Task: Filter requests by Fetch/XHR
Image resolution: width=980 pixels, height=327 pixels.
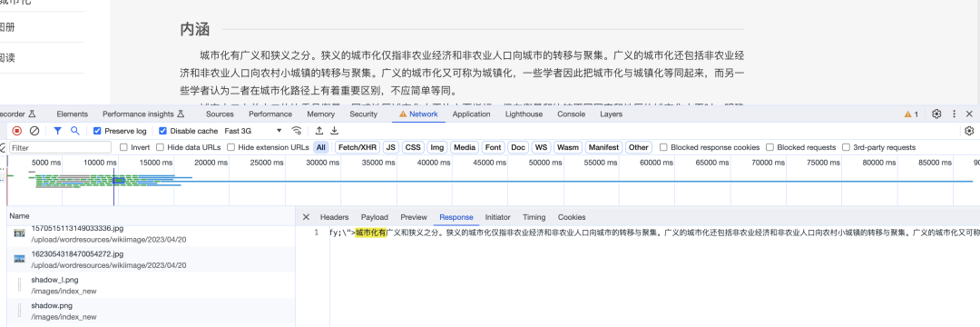Action: coord(357,147)
